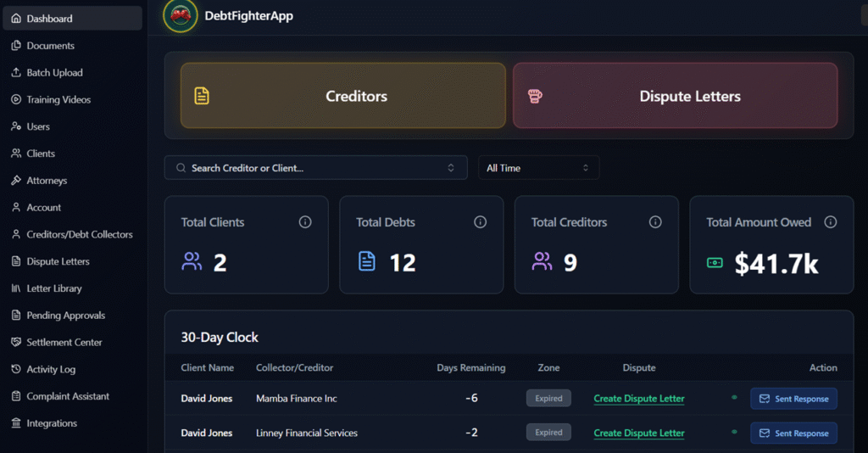Open the Creditors panel button
The width and height of the screenshot is (868, 453).
(x=342, y=96)
